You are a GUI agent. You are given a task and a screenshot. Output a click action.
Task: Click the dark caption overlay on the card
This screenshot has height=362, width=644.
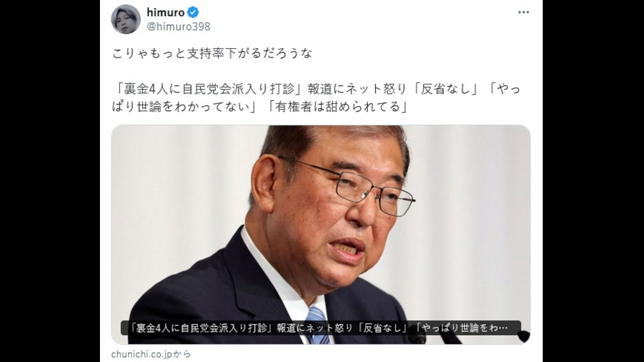tap(321, 328)
